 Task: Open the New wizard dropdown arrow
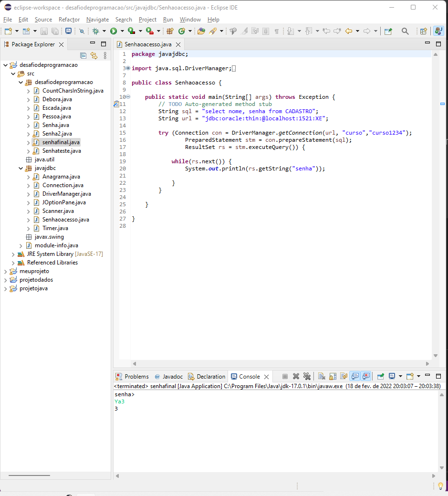click(x=17, y=31)
